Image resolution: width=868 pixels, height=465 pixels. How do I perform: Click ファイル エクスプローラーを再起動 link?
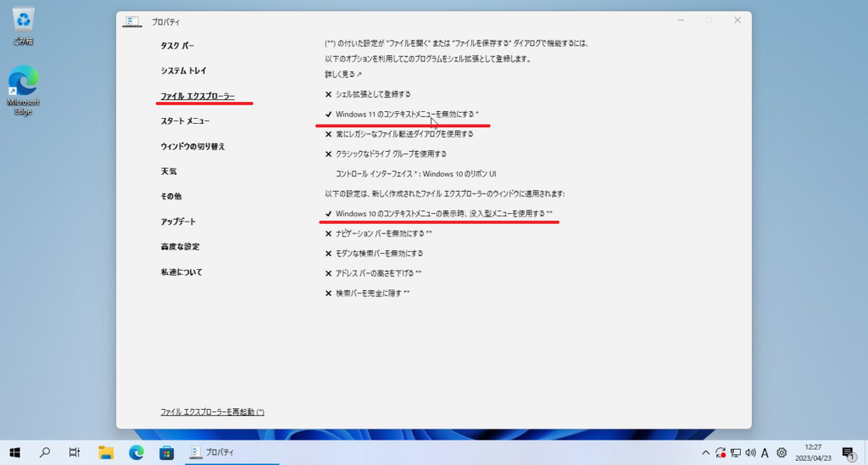click(x=212, y=412)
